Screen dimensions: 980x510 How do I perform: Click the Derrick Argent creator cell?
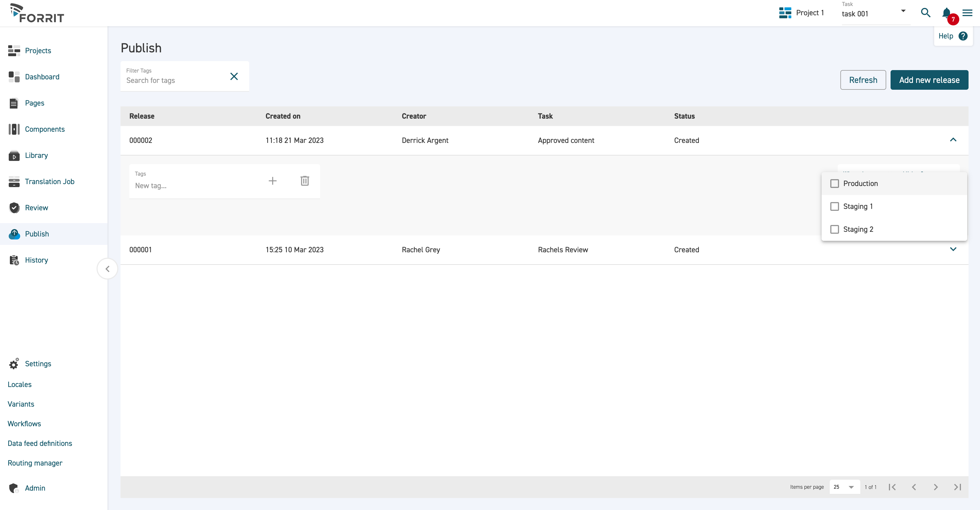[x=425, y=140]
